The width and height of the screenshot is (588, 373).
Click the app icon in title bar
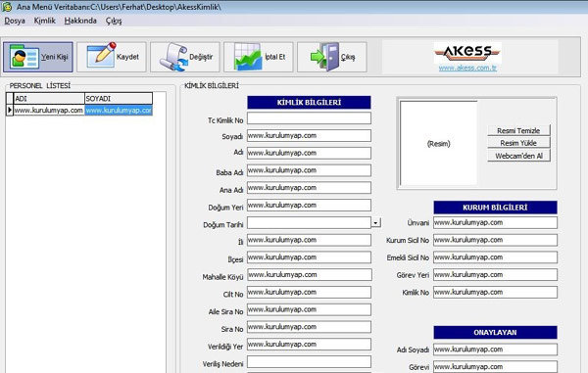pyautogui.click(x=7, y=7)
